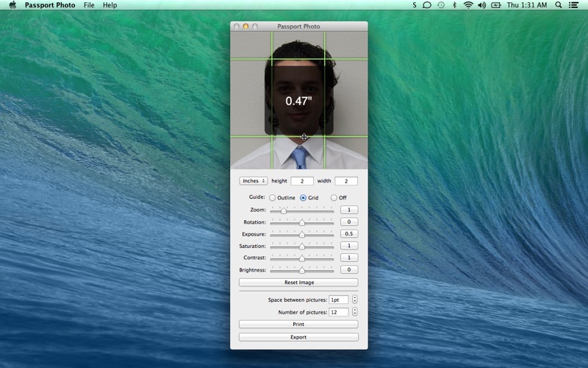Image resolution: width=588 pixels, height=368 pixels.
Task: Open the Time Machine status icon
Action: tap(441, 5)
